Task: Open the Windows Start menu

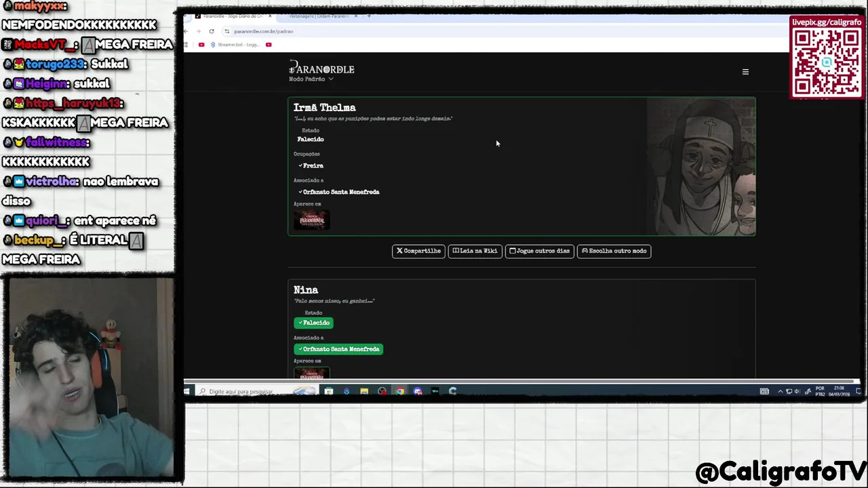Action: click(x=187, y=391)
